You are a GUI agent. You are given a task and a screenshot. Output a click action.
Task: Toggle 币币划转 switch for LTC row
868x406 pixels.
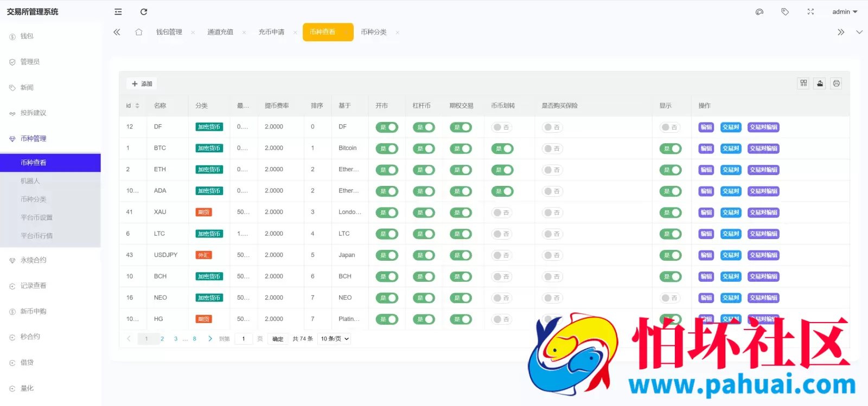click(502, 234)
